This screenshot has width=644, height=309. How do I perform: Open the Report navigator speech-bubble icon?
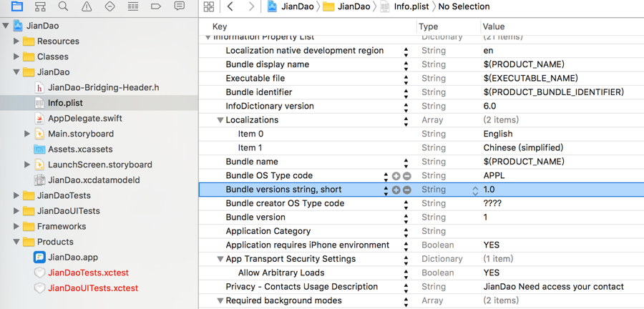click(179, 6)
